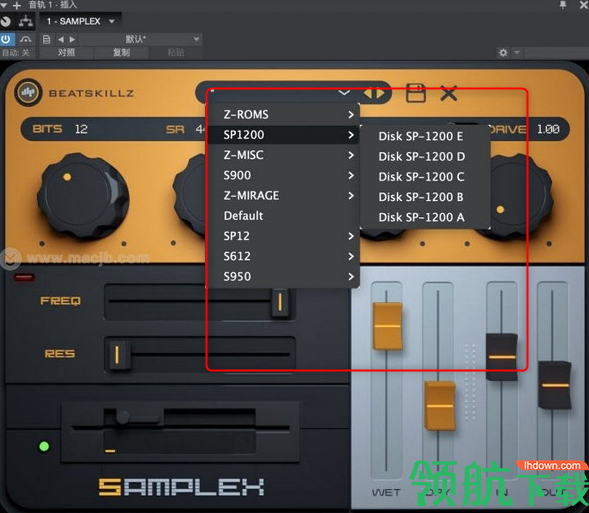Viewport: 589px width, 513px height.
Task: Choose Disk SP-1200 D preset
Action: [x=425, y=157]
